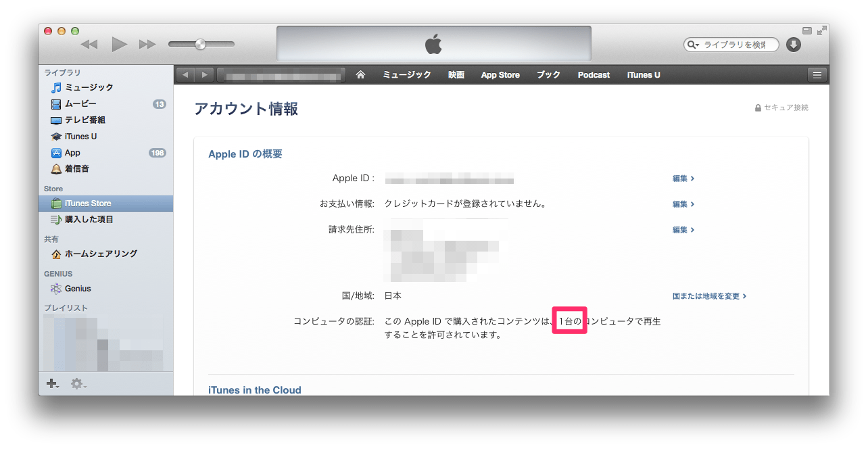
Task: Click the App count badge 198
Action: tap(158, 153)
